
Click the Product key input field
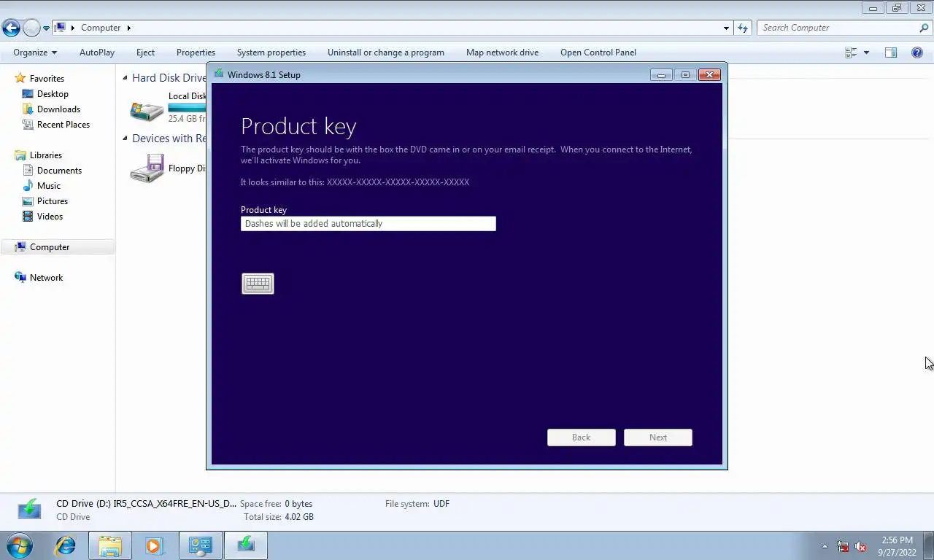[368, 224]
